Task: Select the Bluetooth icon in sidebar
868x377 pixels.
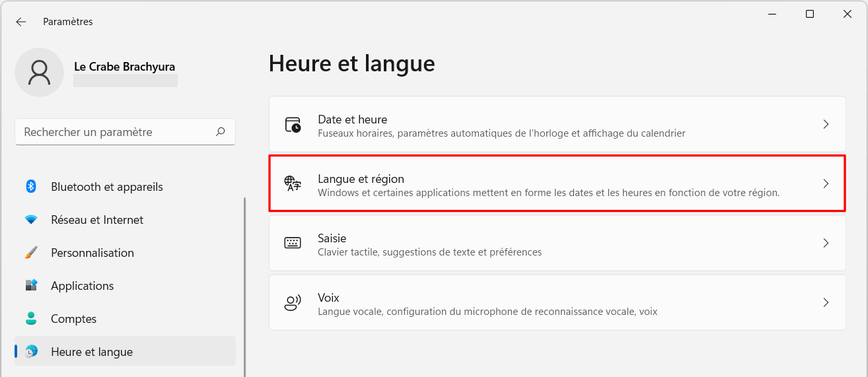Action: pos(30,187)
